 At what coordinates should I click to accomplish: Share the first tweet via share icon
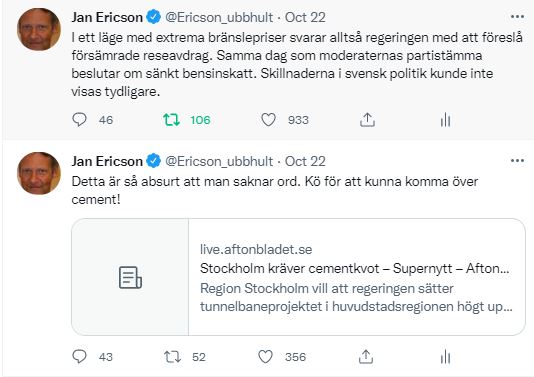(x=367, y=120)
